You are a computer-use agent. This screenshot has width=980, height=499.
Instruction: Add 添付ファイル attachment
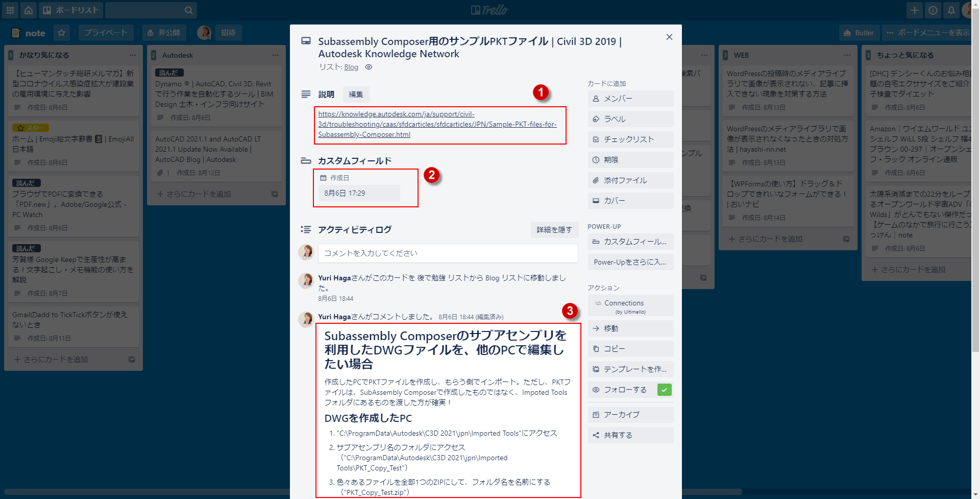pos(630,180)
